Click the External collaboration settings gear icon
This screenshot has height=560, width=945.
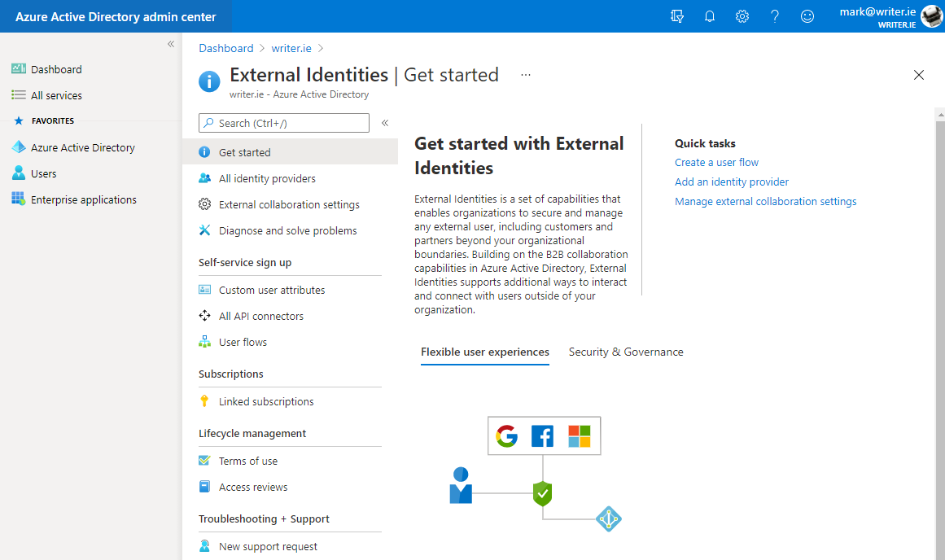coord(204,204)
